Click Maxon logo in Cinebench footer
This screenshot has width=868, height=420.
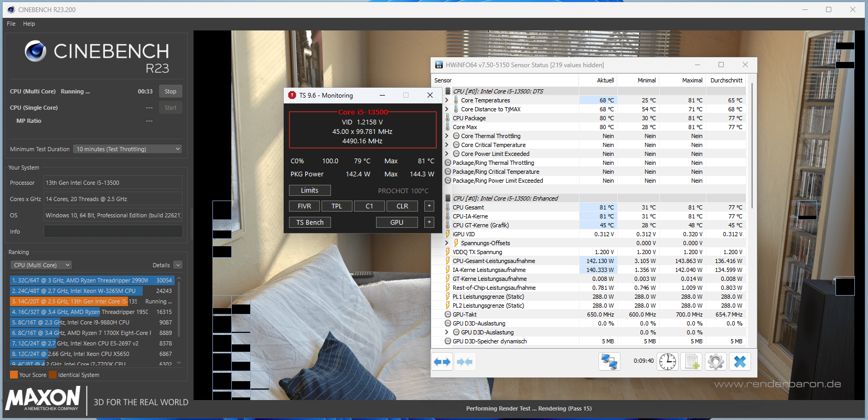tap(43, 398)
